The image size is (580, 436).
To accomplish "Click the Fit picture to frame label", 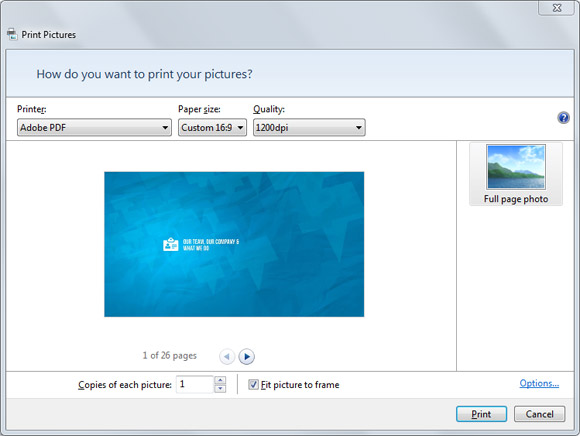I will [300, 385].
